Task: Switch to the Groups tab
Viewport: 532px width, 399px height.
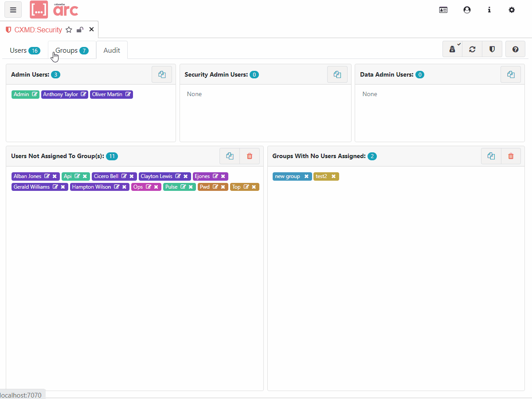Action: click(x=72, y=50)
